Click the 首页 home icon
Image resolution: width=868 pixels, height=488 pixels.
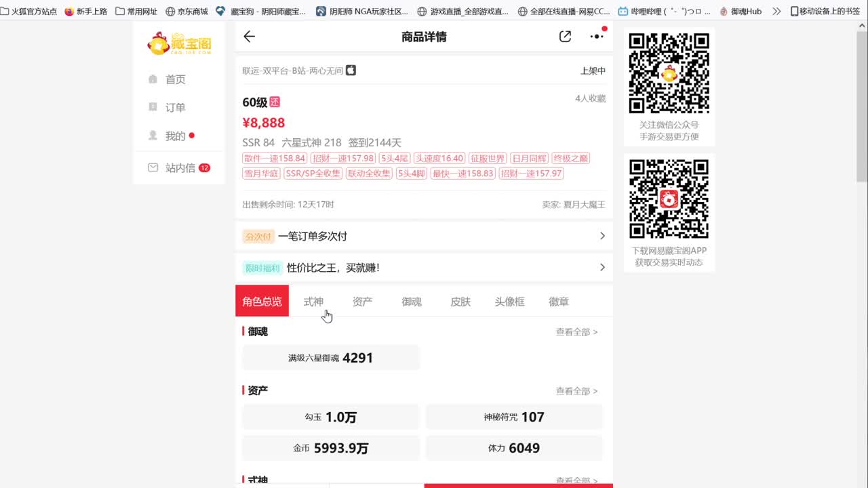(153, 79)
